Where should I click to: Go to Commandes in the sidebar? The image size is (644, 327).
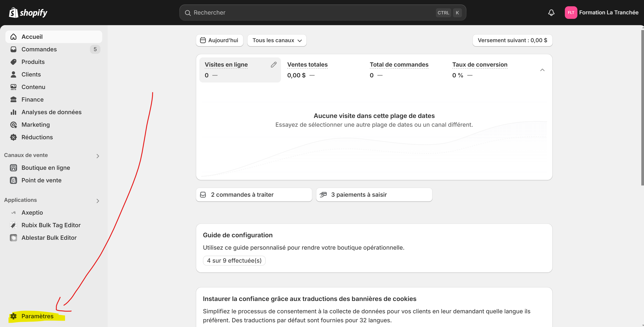point(39,49)
